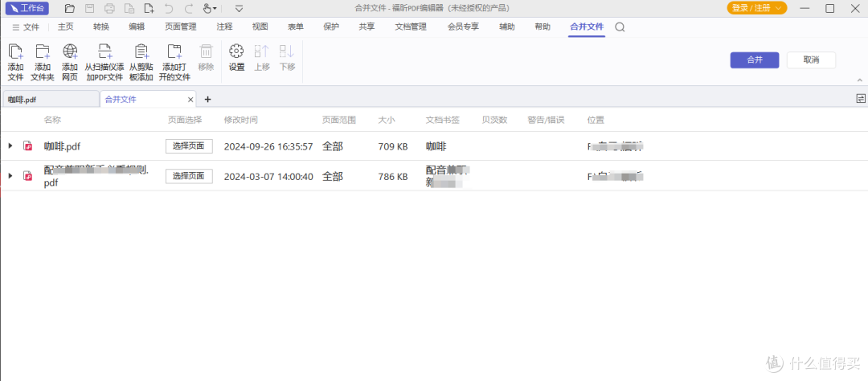Click the hand tool icon in the quick toolbar
The image size is (868, 381).
(x=207, y=8)
